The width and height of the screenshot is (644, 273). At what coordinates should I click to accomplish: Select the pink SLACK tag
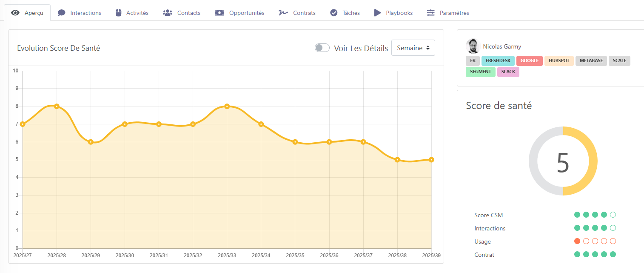508,72
